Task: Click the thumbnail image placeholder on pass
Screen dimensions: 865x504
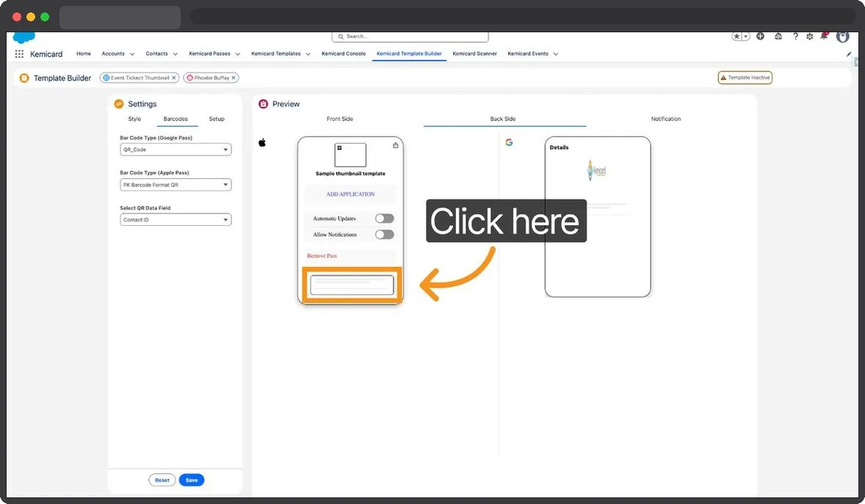Action: [350, 155]
